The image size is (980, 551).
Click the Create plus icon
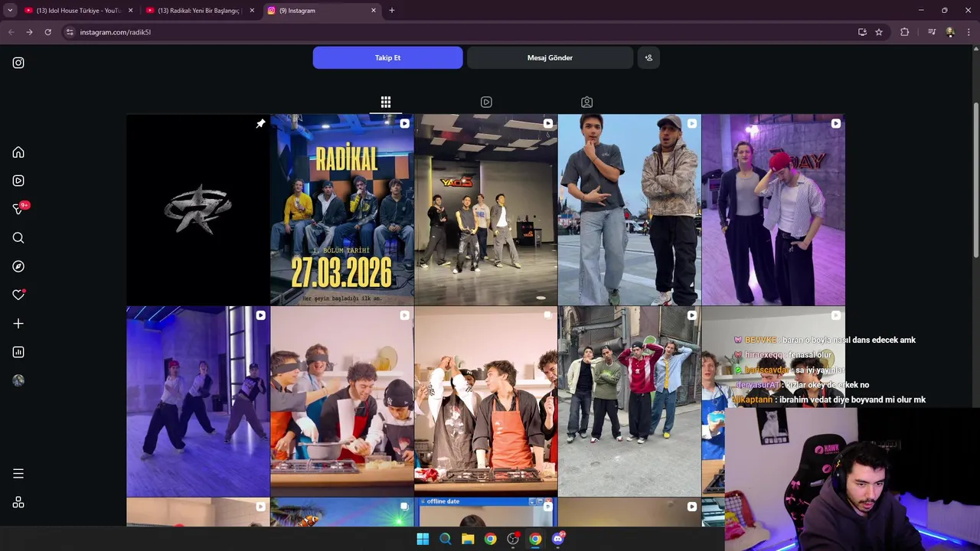coord(18,324)
